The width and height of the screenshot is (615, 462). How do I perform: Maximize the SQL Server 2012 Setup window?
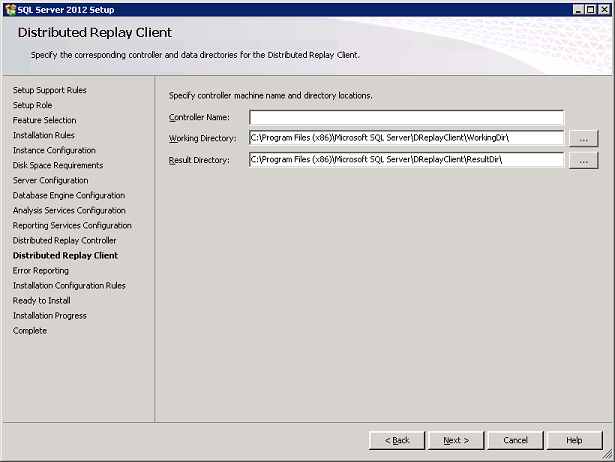pyautogui.click(x=590, y=10)
